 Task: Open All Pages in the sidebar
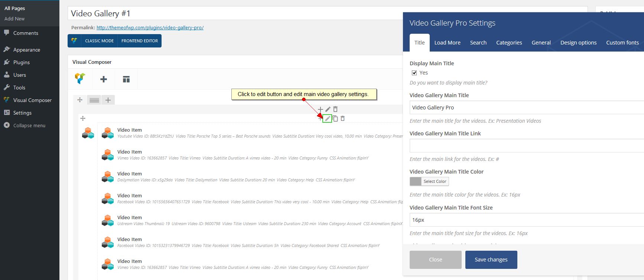[x=15, y=8]
